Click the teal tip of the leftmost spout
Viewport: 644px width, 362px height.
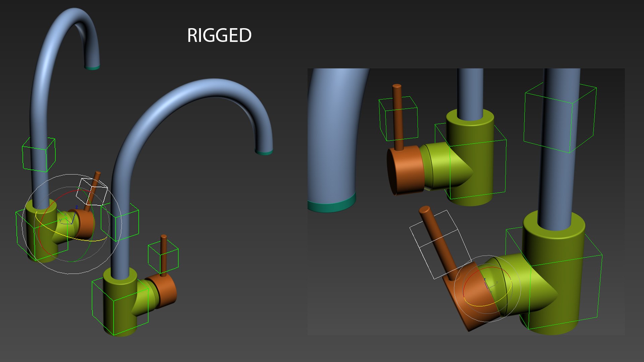[x=92, y=68]
